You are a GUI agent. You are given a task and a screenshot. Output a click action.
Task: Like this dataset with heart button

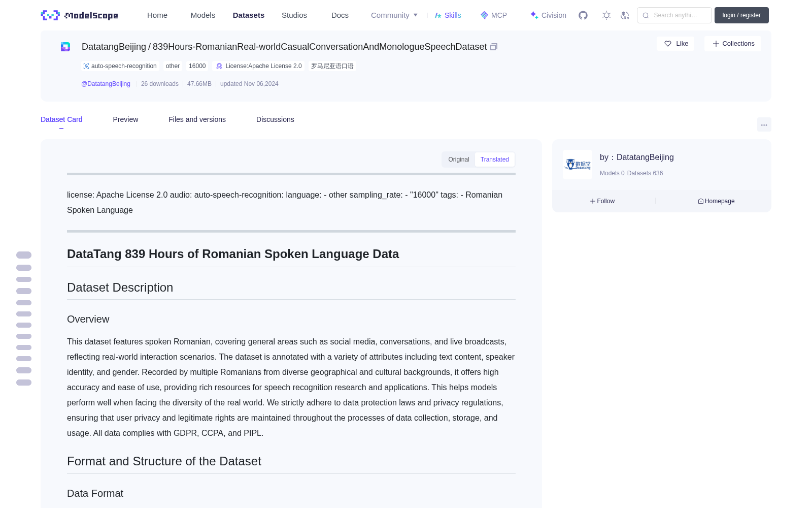click(675, 44)
